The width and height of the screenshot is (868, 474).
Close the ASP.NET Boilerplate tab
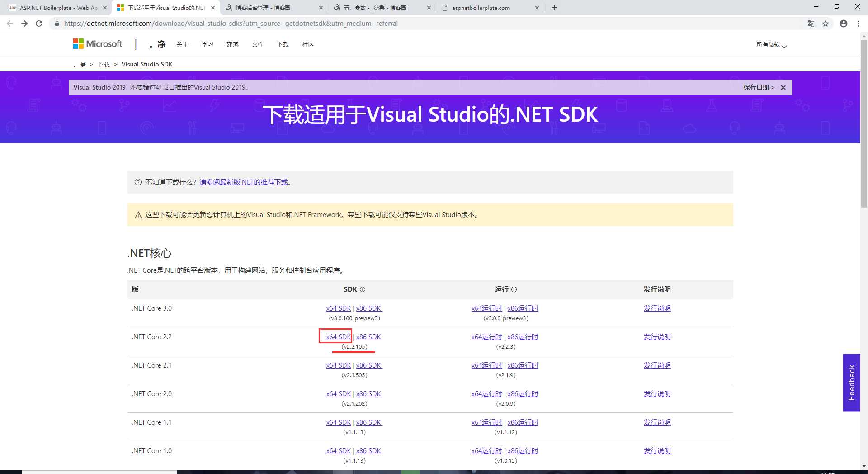(x=105, y=8)
